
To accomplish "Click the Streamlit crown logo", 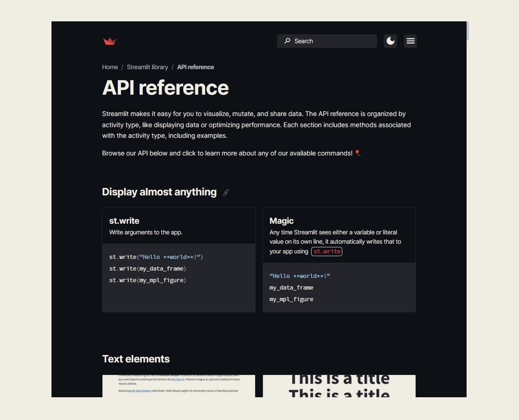I will (x=109, y=41).
